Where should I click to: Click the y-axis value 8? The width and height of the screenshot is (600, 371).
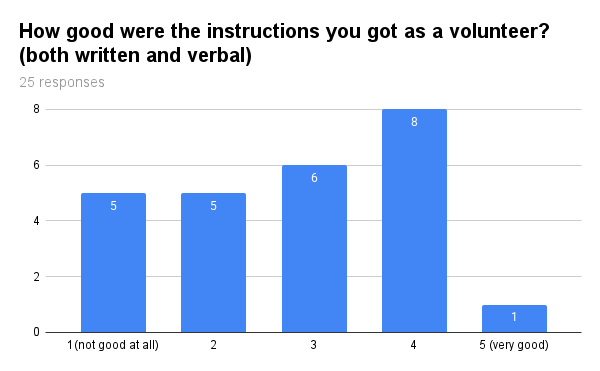pyautogui.click(x=36, y=109)
